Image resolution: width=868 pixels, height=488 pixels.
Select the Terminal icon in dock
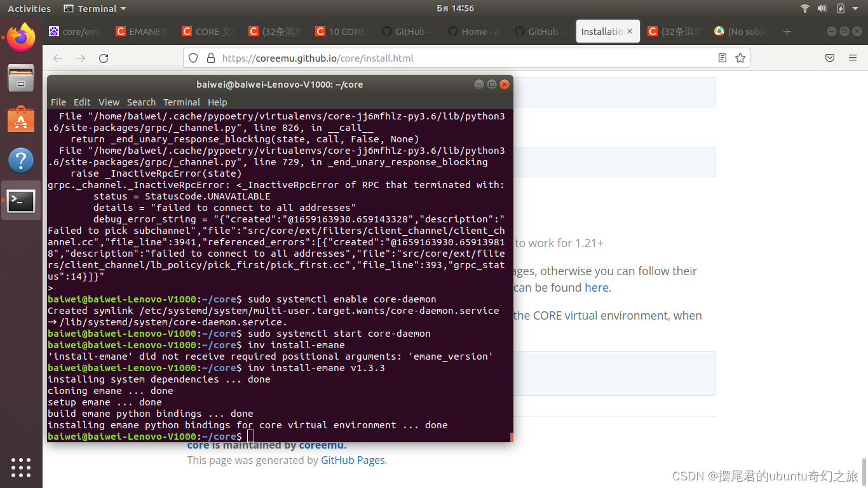point(21,201)
